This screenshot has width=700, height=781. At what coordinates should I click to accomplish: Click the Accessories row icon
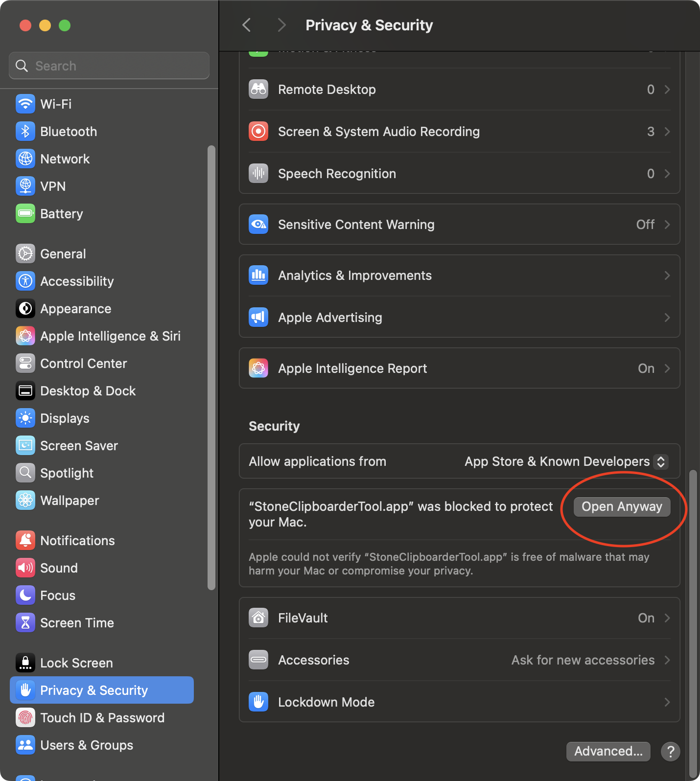(x=258, y=660)
